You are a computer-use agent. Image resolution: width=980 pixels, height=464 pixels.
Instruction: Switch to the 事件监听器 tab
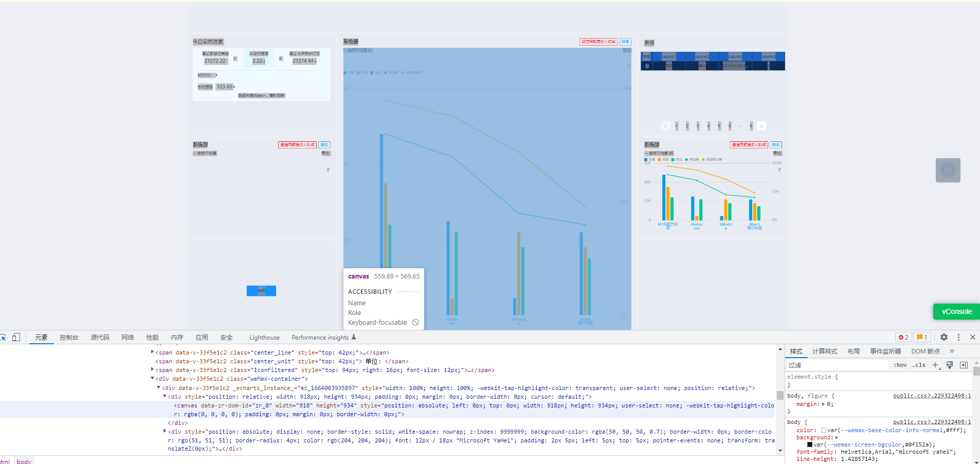(885, 351)
